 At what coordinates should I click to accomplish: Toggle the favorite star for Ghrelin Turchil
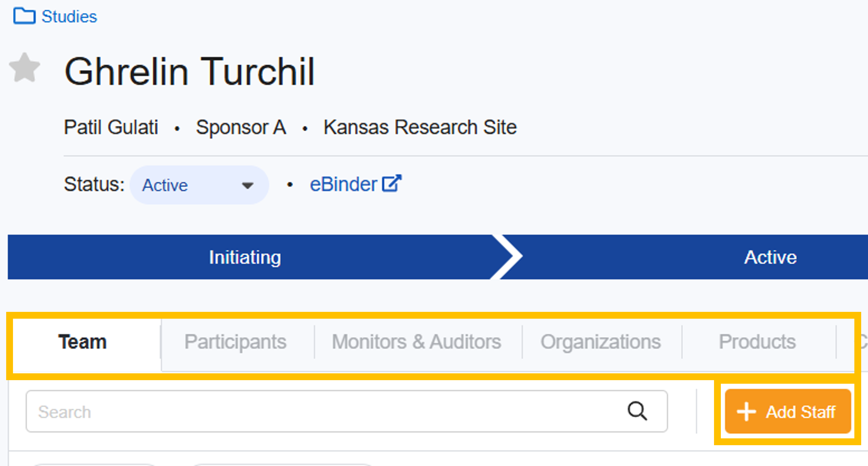coord(24,68)
